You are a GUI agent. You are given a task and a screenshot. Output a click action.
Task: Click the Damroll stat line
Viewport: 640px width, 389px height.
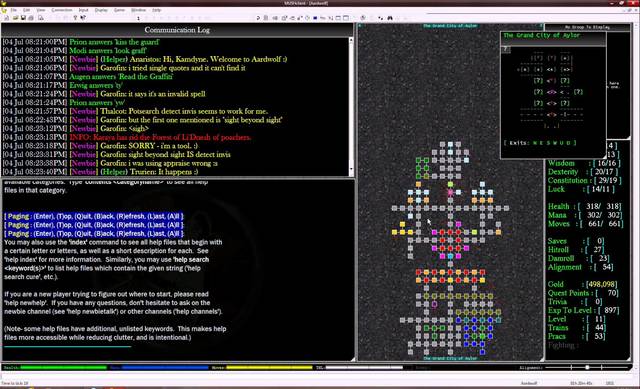[578, 258]
